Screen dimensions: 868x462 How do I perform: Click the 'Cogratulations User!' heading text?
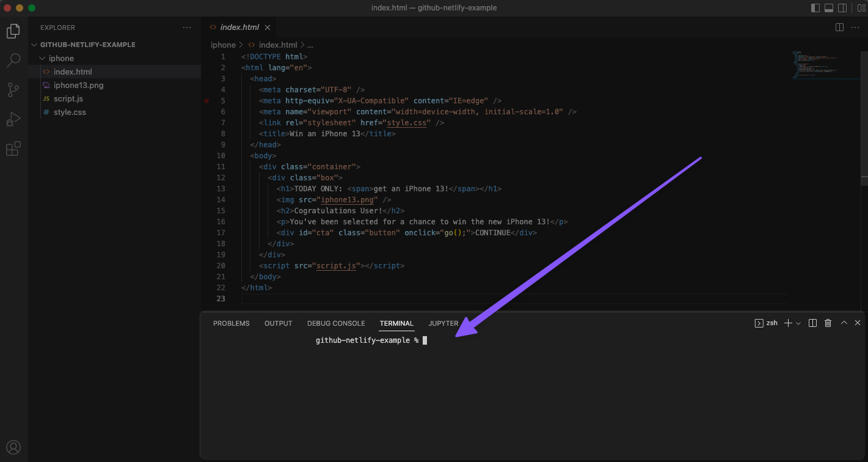(338, 211)
